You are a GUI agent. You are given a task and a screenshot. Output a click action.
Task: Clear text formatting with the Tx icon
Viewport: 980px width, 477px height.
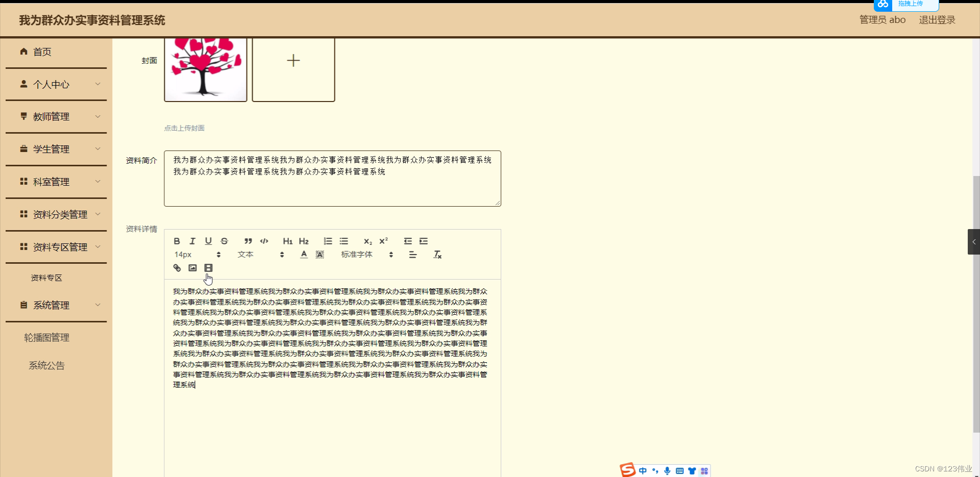(x=437, y=254)
